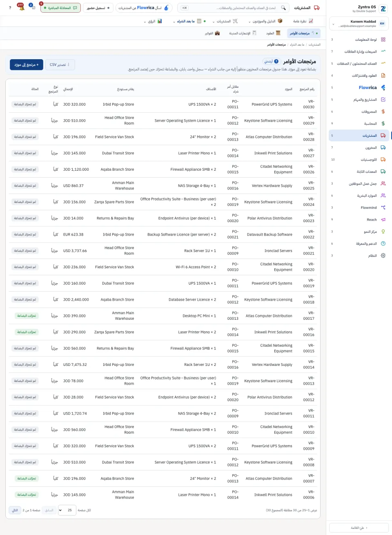
Task: Click the Zyntra OS logo
Action: (383, 9)
